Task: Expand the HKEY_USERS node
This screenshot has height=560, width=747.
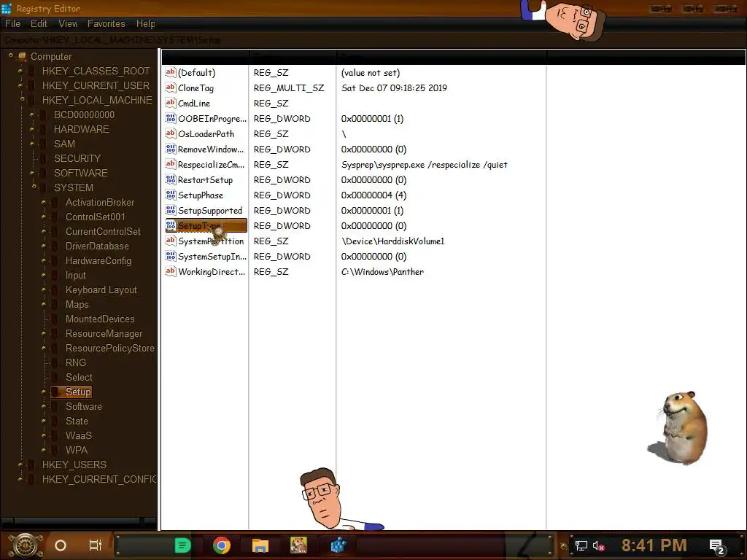Action: pos(20,464)
